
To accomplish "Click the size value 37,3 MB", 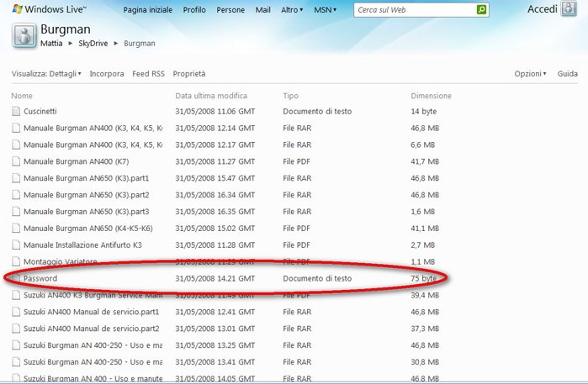I will [x=425, y=329].
